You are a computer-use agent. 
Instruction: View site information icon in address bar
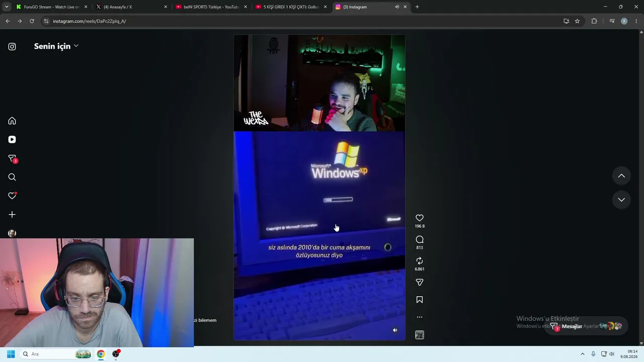point(46,21)
